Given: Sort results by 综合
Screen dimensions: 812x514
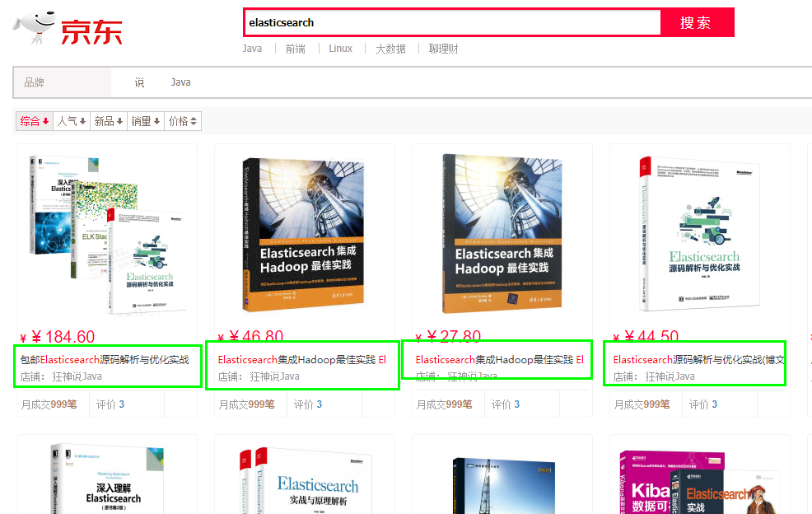Looking at the screenshot, I should click(35, 121).
